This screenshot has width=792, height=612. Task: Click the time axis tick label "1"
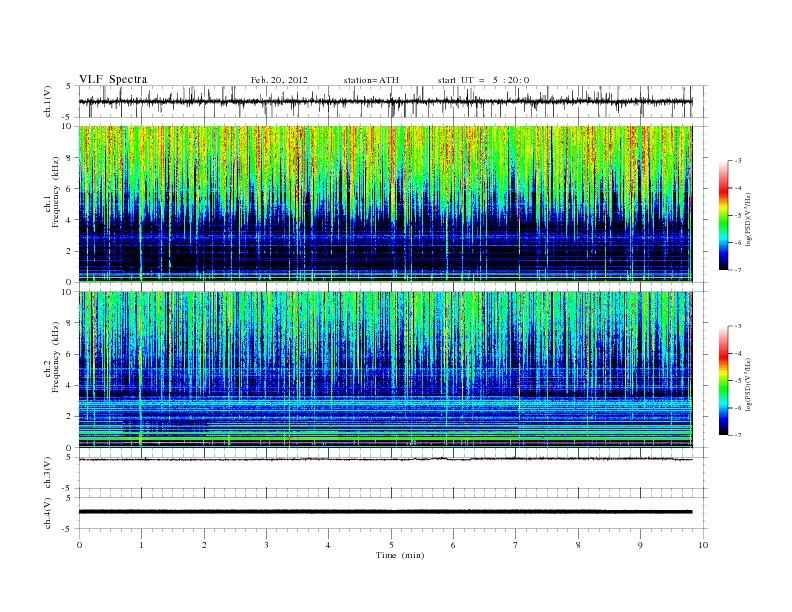(x=141, y=545)
